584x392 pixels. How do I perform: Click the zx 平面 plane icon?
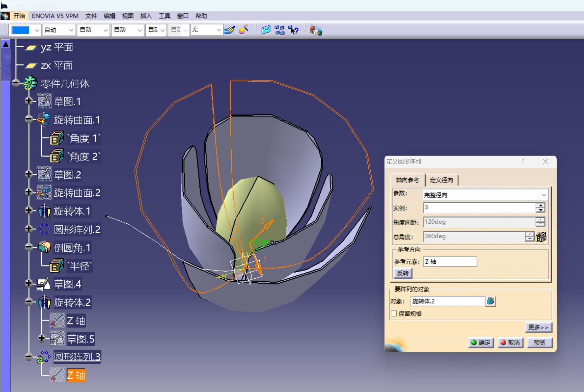tap(31, 66)
